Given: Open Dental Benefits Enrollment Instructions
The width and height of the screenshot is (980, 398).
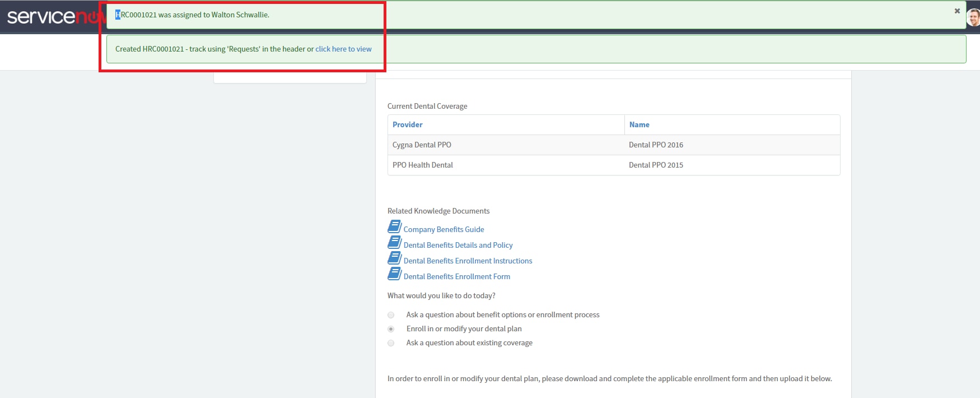Looking at the screenshot, I should click(468, 261).
